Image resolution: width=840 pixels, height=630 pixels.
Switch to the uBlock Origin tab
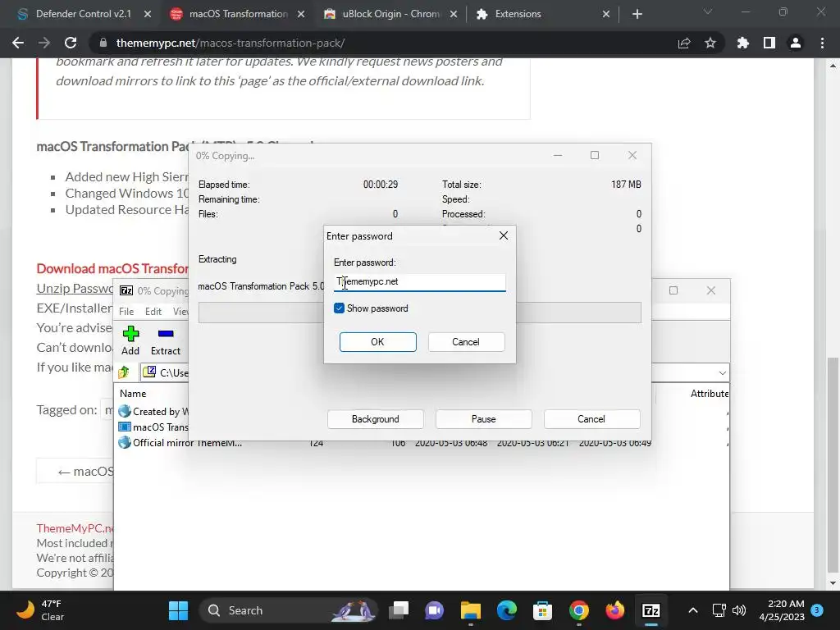click(391, 14)
